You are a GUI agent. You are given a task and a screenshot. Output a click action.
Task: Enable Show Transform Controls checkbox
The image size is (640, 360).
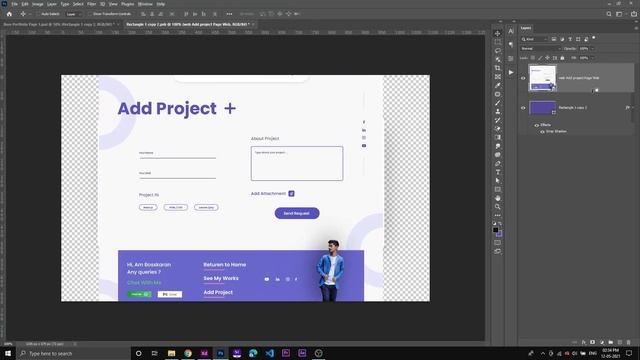pos(90,14)
